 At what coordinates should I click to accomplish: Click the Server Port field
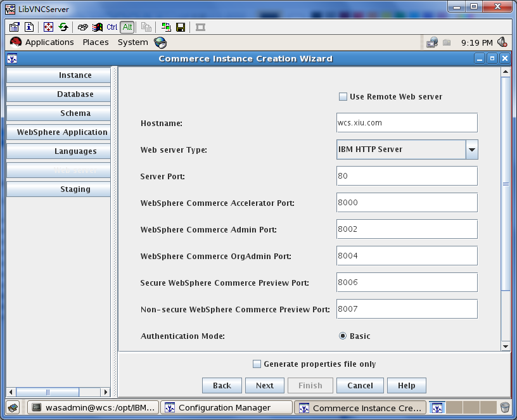(x=407, y=175)
